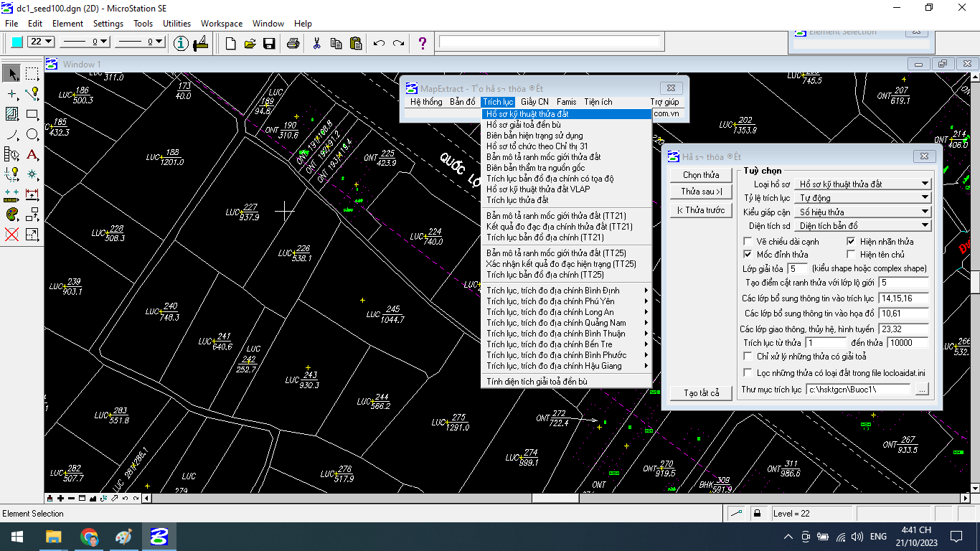Enable 'Vẽ chiều dài cạnh' checkbox
This screenshot has width=980, height=551.
(748, 242)
